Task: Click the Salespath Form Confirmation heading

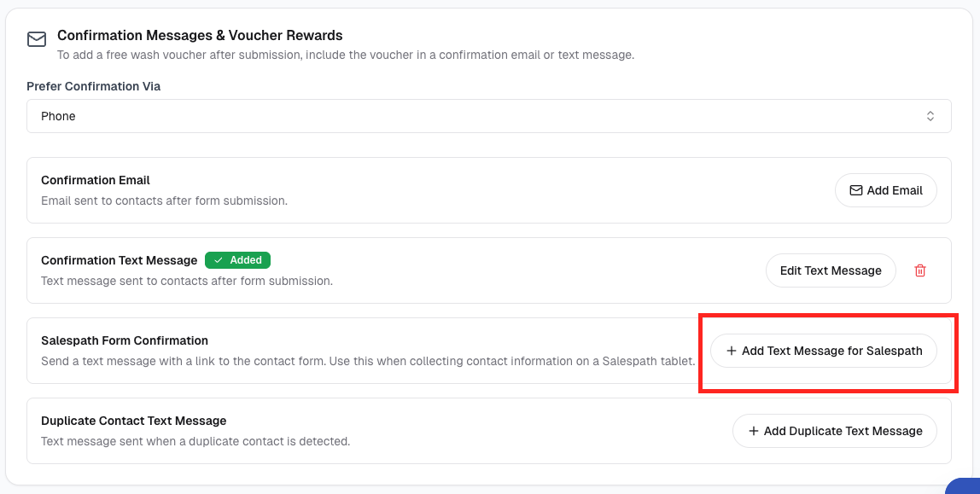Action: [125, 340]
